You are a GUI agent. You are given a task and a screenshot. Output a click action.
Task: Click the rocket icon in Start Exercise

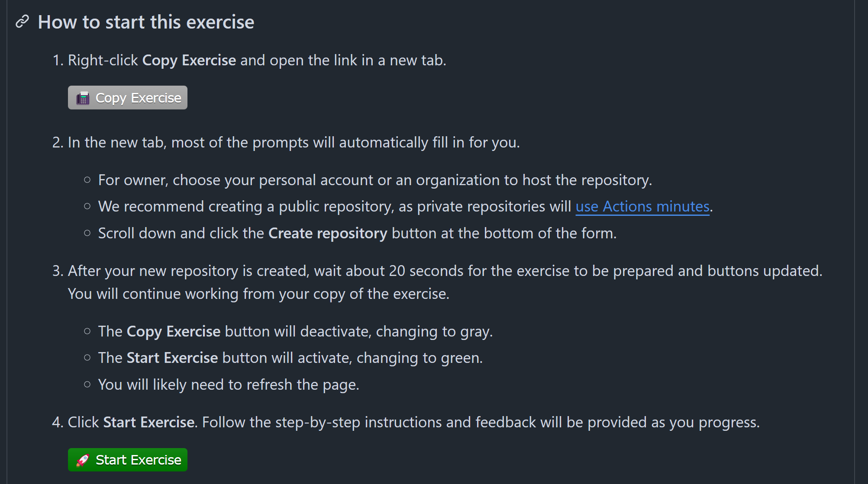(83, 460)
